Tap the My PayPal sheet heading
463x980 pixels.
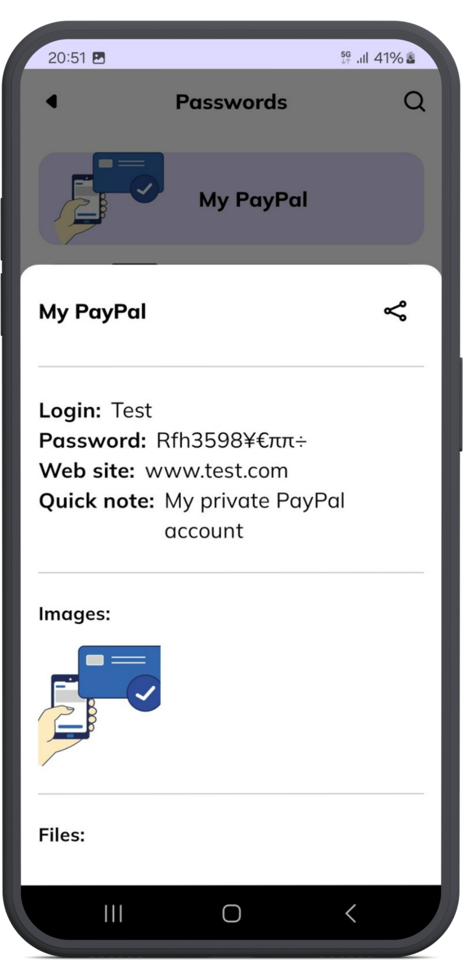(92, 312)
